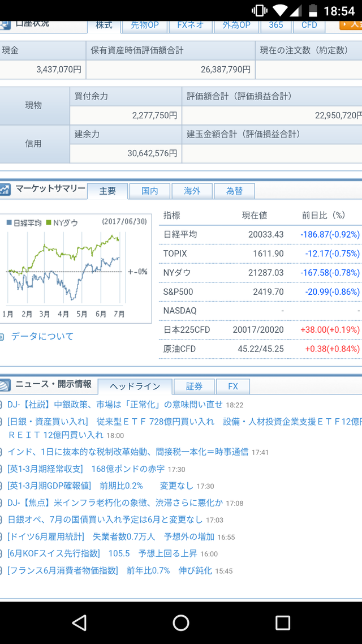Tap the 評価額合計 value 22,950,720
362x644 pixels.
coord(339,116)
